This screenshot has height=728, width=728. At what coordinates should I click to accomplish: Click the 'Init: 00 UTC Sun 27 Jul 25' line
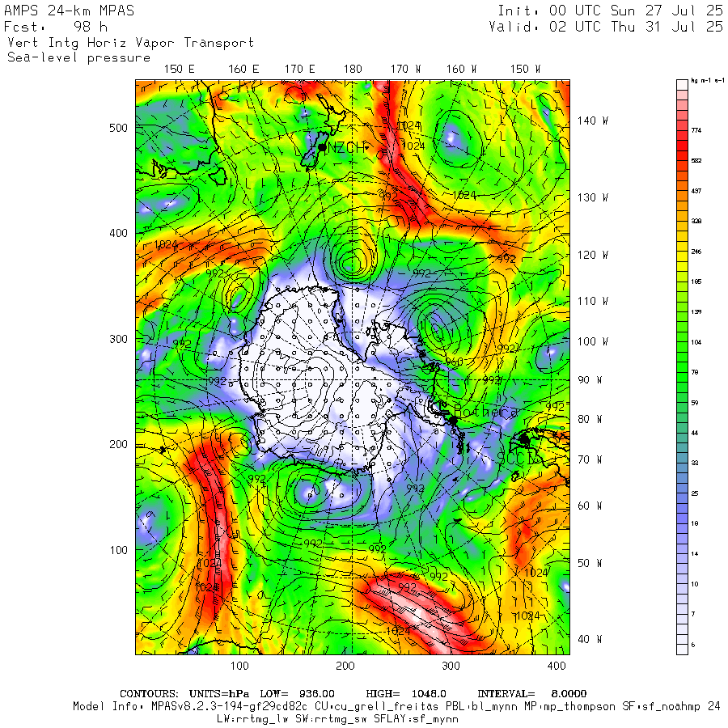click(x=611, y=11)
